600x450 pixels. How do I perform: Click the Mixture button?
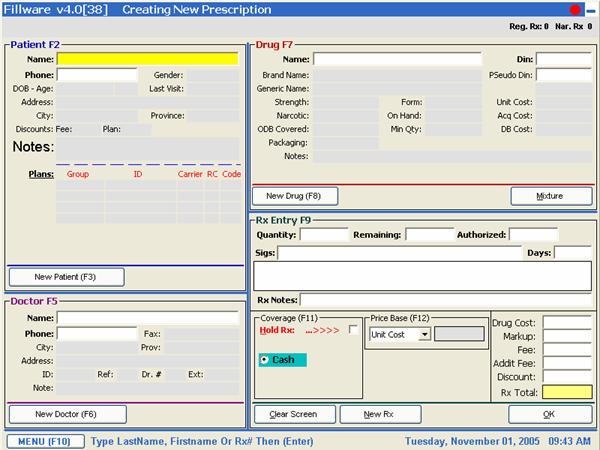click(551, 196)
